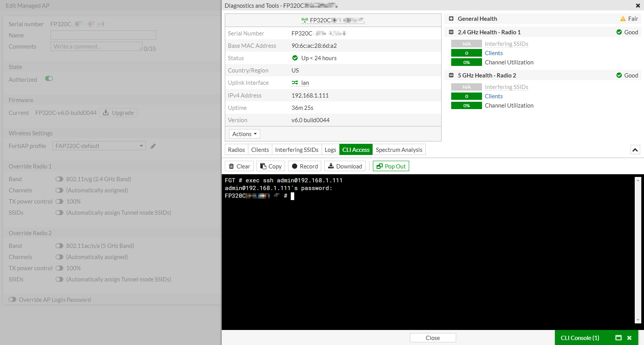Open the Spectrum Analysis tab
Screen dimensions: 644x345
(x=399, y=150)
